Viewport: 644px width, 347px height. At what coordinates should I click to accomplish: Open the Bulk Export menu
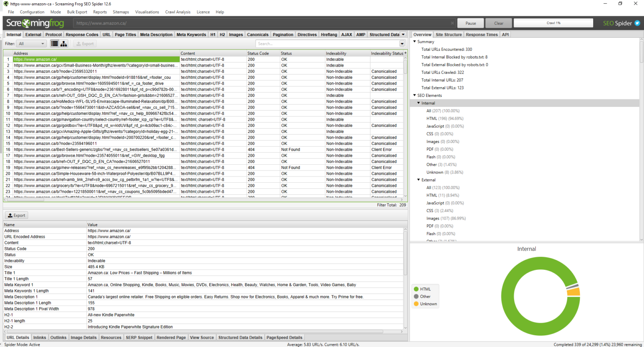[x=77, y=12]
